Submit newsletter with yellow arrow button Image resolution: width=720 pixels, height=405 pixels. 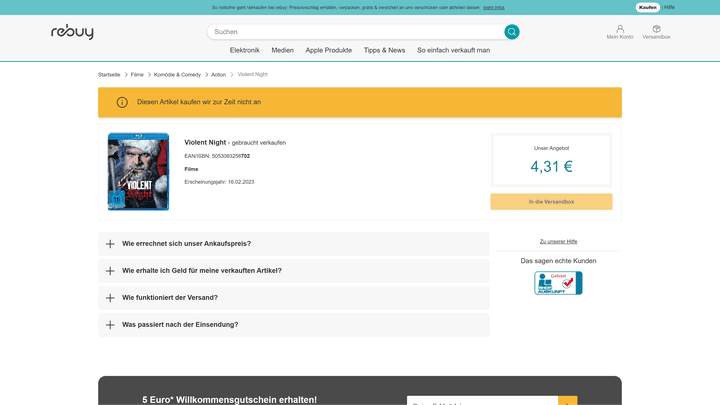tap(568, 401)
